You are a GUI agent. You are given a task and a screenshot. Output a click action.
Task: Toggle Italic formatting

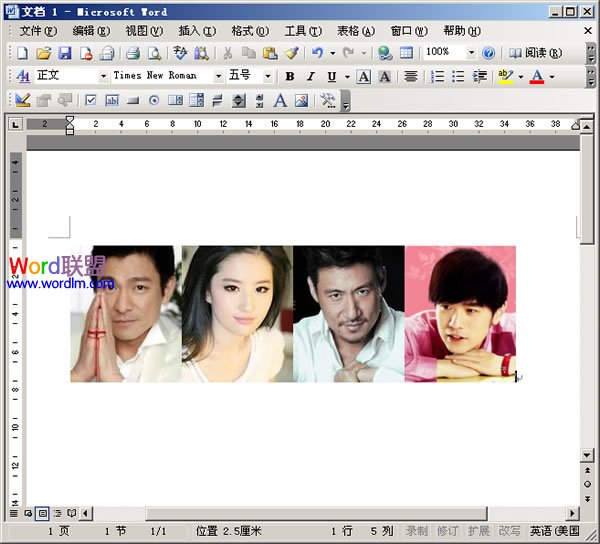pyautogui.click(x=311, y=76)
